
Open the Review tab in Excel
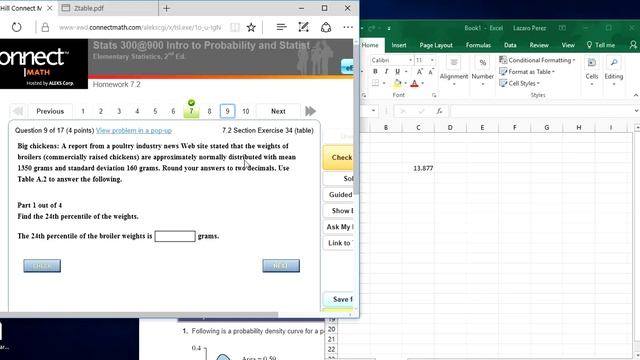(x=539, y=45)
